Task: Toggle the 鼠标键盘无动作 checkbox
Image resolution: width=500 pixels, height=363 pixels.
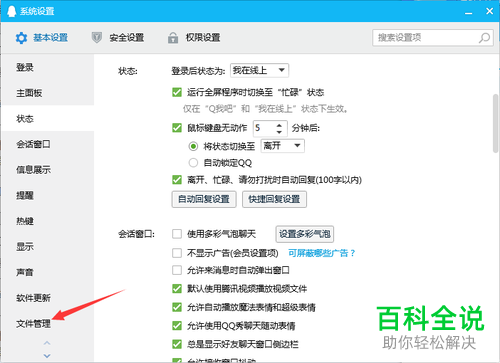Action: pyautogui.click(x=177, y=128)
